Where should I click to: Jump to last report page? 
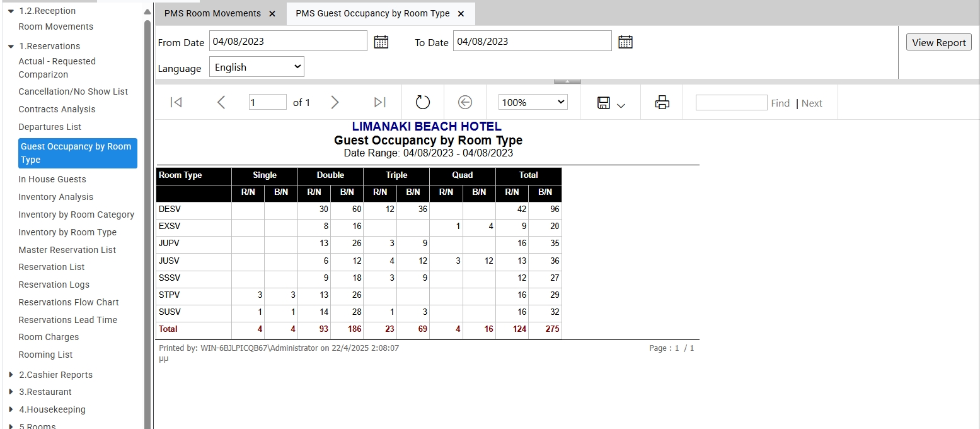pos(379,102)
